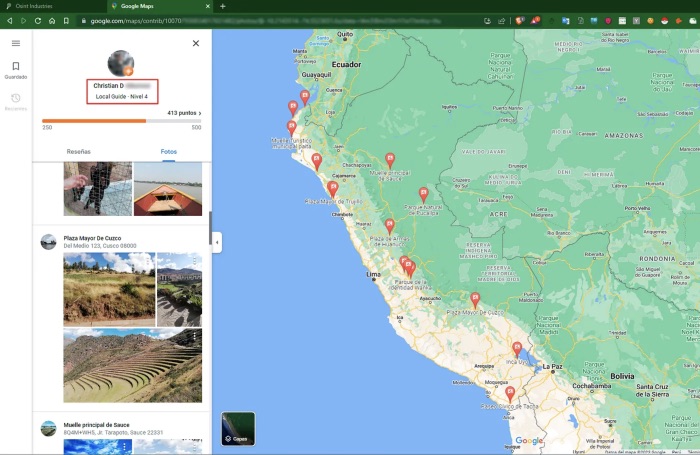Click the Lima city label on map
The width and height of the screenshot is (700, 455).
pos(373,274)
